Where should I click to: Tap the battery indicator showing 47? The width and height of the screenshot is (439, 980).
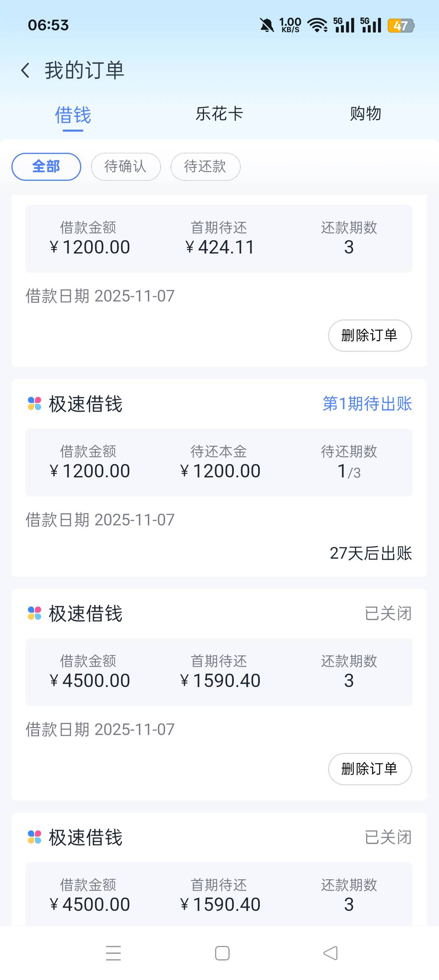coord(400,26)
